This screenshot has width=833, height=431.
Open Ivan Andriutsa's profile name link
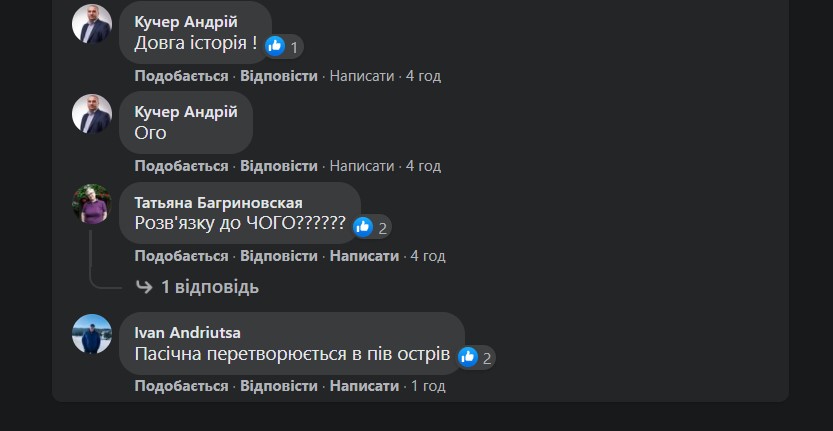pos(187,332)
